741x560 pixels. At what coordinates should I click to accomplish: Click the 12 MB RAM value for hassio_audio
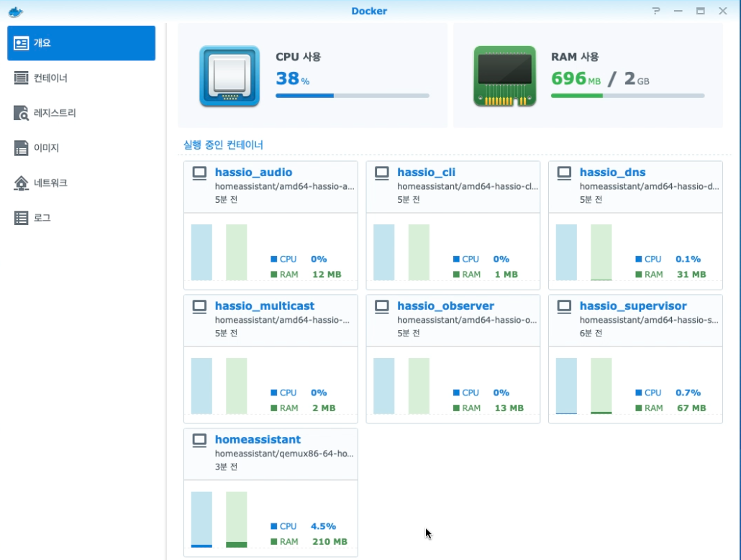pyautogui.click(x=327, y=275)
